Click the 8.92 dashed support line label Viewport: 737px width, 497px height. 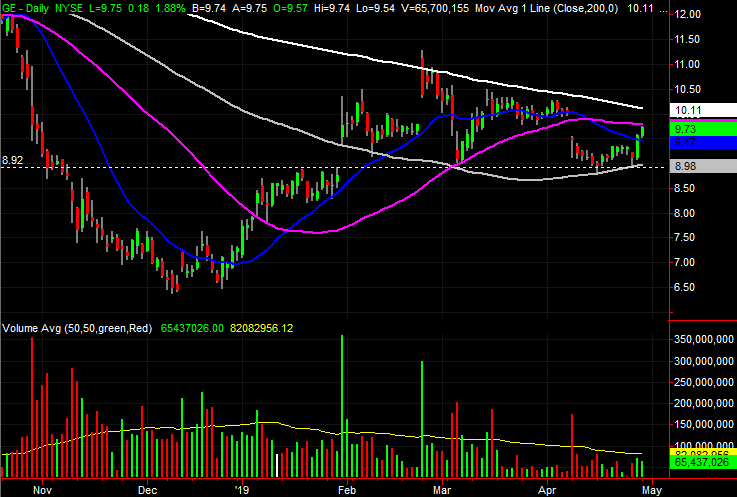coord(12,160)
